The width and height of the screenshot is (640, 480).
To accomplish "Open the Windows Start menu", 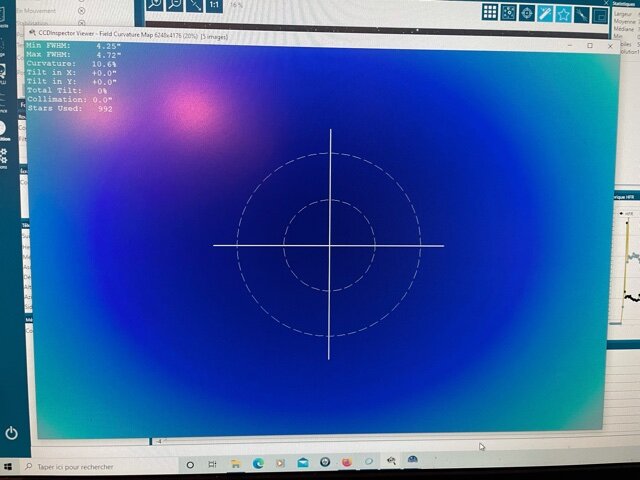I will tap(7, 466).
